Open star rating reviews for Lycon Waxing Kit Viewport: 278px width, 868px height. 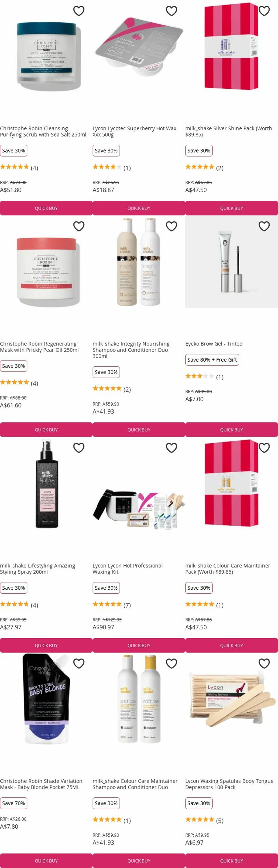(x=112, y=605)
